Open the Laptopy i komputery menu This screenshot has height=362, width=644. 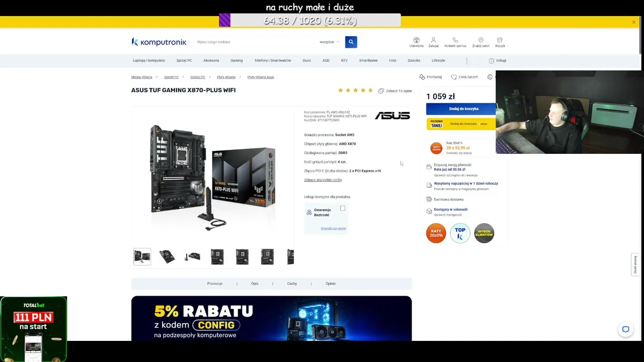[x=149, y=60]
